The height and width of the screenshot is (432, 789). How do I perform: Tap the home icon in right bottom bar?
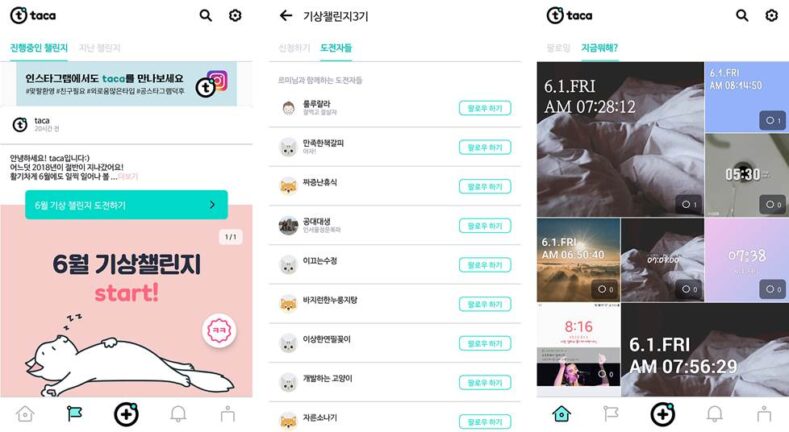pyautogui.click(x=562, y=414)
